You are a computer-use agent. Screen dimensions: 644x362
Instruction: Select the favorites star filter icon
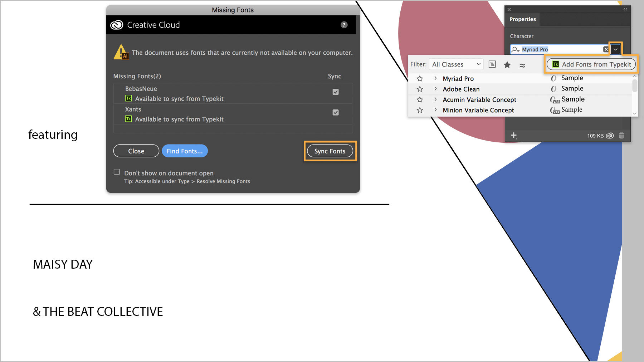coord(507,65)
